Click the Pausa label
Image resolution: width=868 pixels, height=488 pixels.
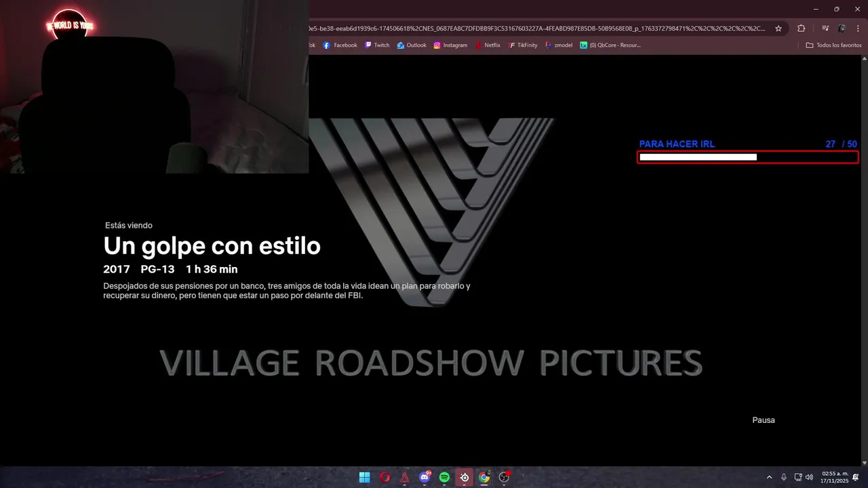pos(764,420)
